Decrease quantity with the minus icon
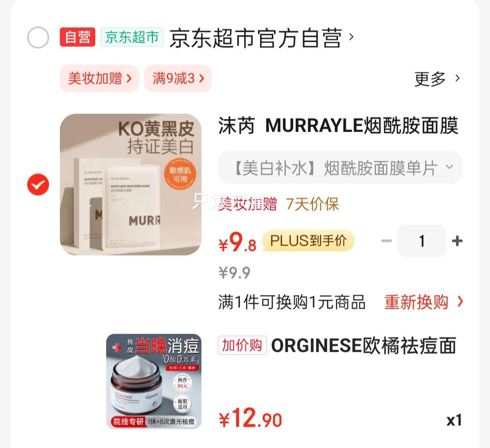Viewport: 490px width, 448px height. coord(387,241)
